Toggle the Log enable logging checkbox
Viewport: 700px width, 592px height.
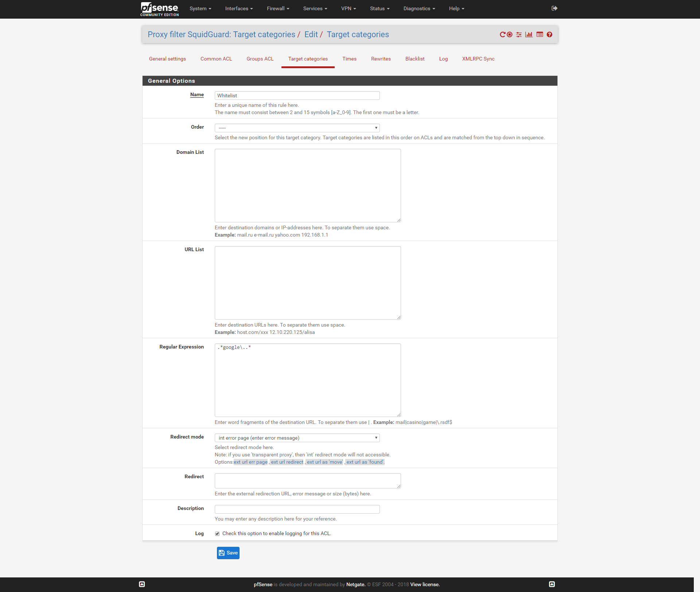tap(217, 534)
